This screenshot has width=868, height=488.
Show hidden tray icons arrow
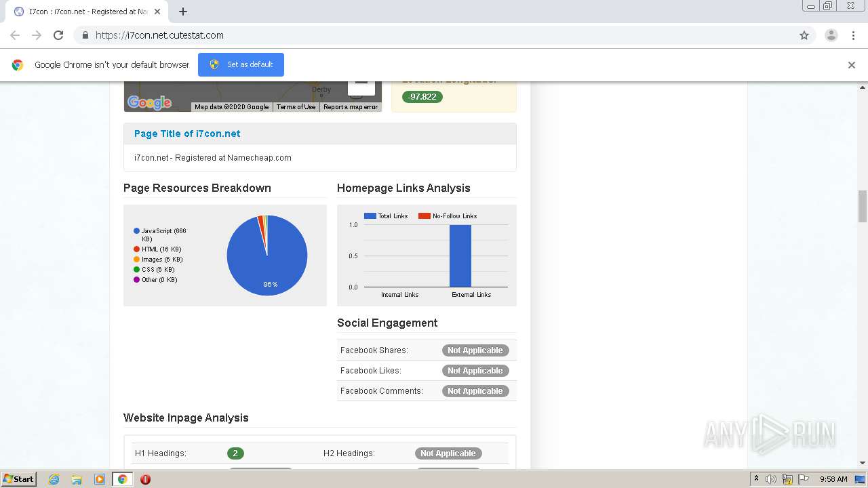click(756, 479)
